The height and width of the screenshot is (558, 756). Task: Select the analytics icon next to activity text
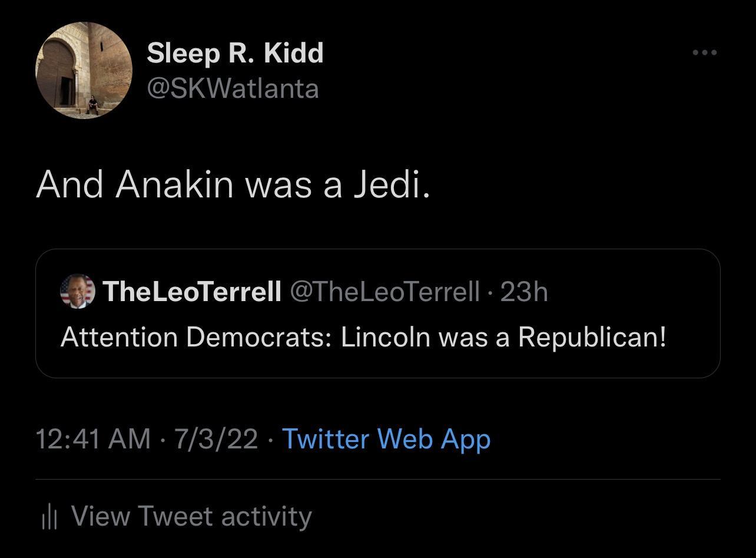(x=49, y=516)
